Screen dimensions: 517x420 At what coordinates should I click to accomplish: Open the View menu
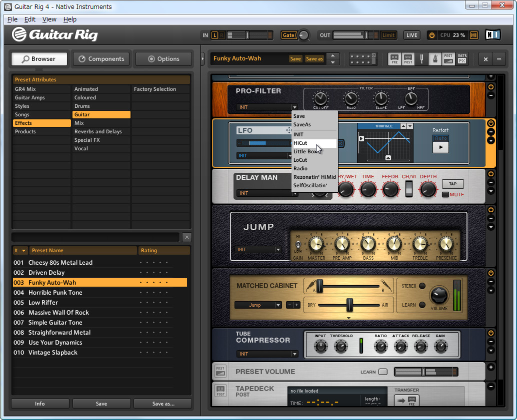pos(49,19)
